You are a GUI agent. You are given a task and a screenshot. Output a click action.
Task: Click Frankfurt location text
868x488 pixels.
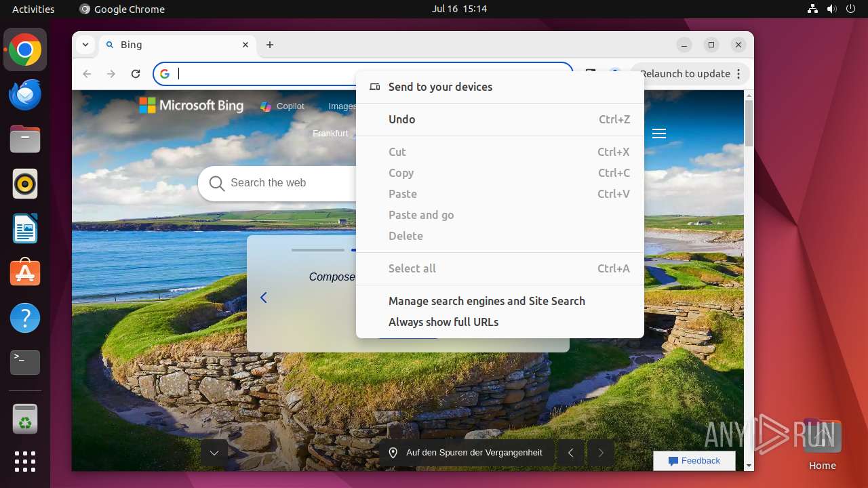[330, 134]
